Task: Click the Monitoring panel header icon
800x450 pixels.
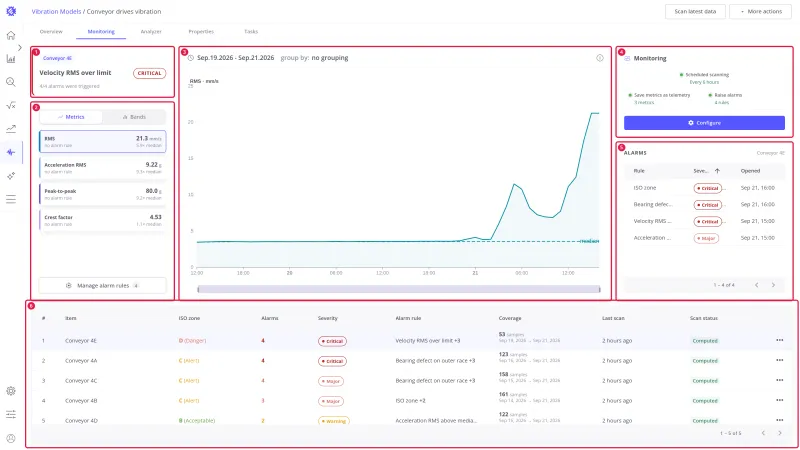Action: (628, 59)
